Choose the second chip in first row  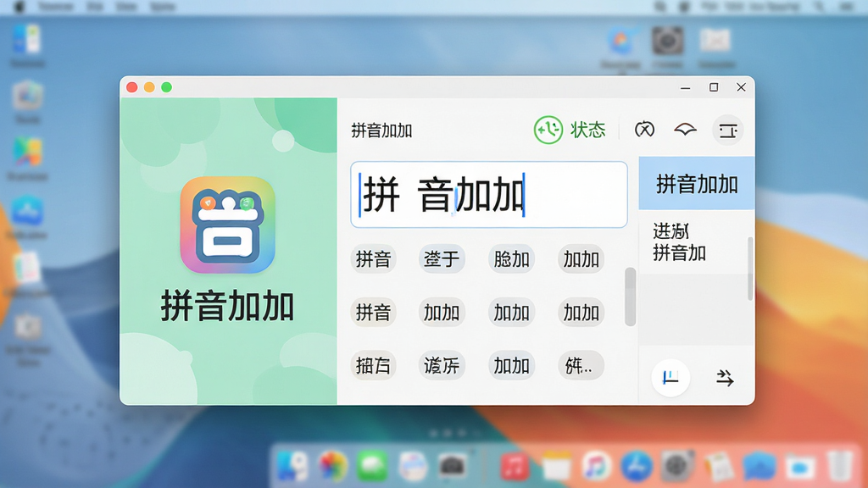(x=441, y=258)
